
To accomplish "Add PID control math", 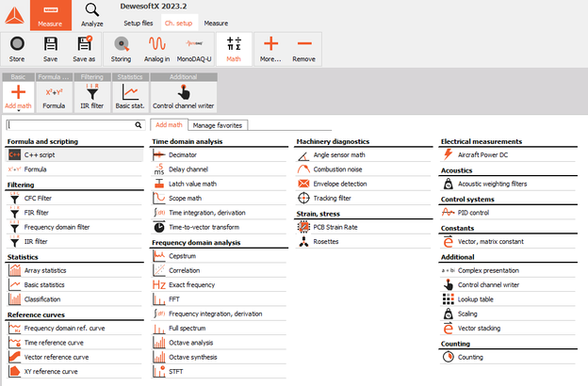I will 508,213.
